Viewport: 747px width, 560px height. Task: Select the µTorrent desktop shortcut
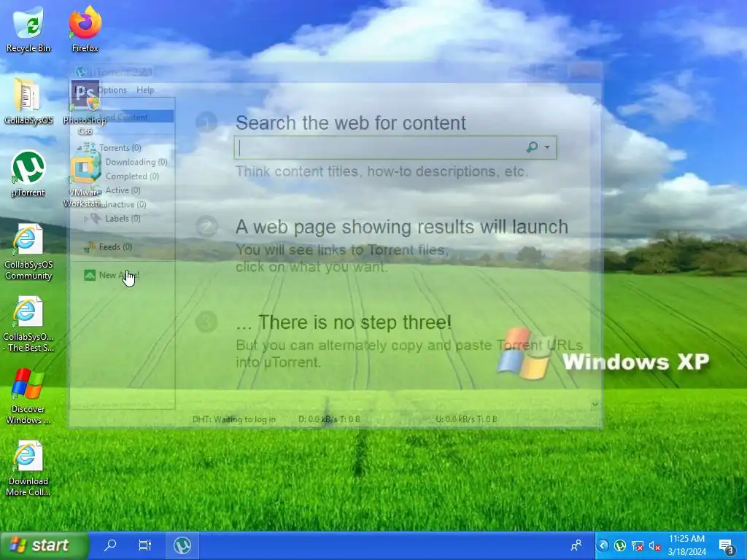coord(28,174)
